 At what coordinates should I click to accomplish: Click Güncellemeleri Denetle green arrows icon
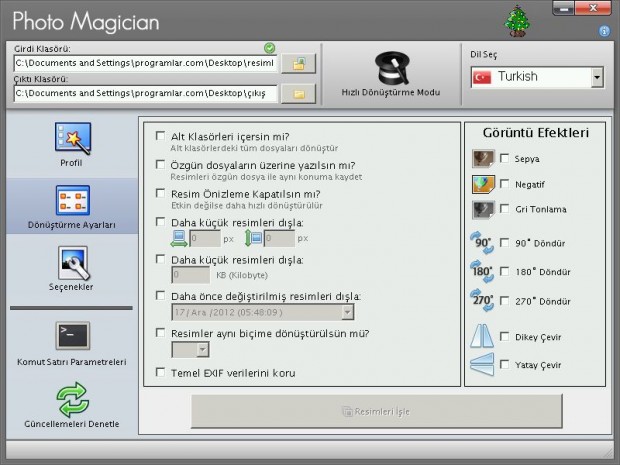pyautogui.click(x=72, y=399)
